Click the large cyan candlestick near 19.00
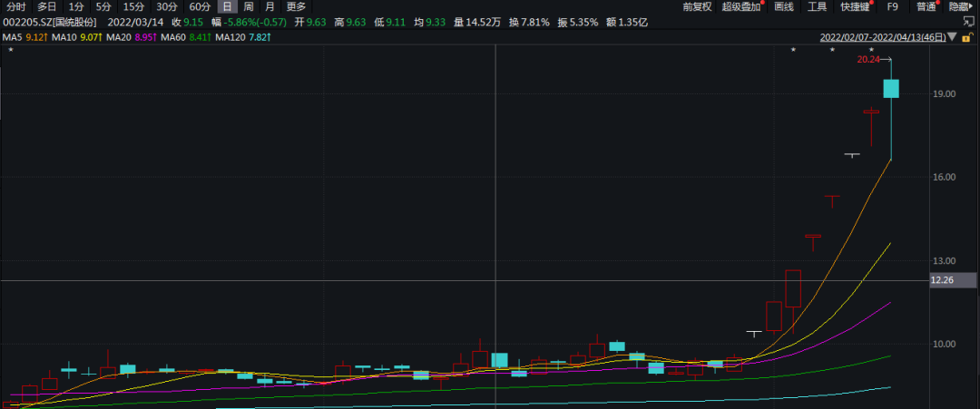The image size is (980, 409). (x=891, y=88)
